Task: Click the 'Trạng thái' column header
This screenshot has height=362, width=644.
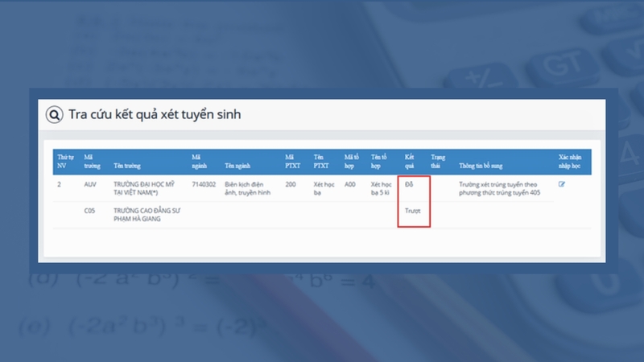Action: pyautogui.click(x=438, y=162)
